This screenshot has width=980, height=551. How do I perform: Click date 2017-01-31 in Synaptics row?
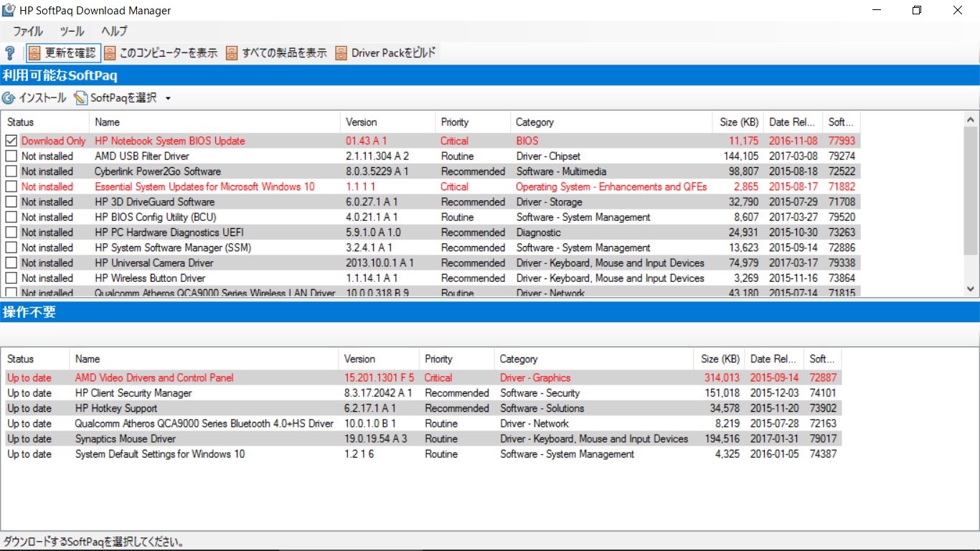point(774,439)
